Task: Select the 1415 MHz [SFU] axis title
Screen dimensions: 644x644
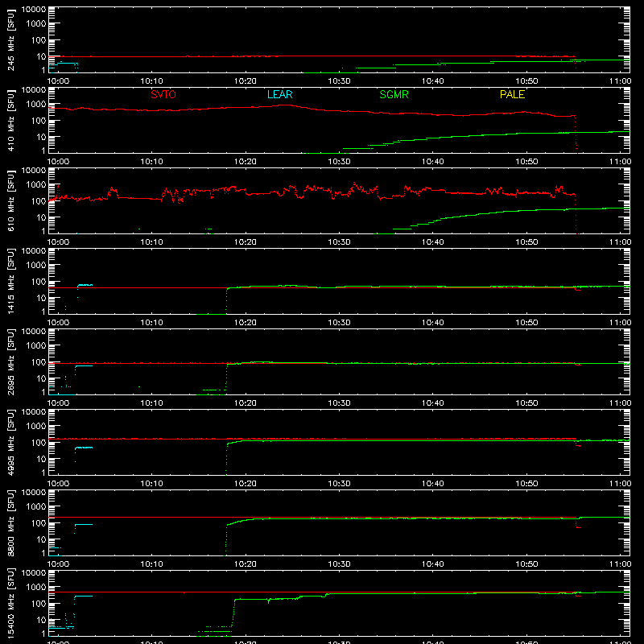Action: click(11, 281)
